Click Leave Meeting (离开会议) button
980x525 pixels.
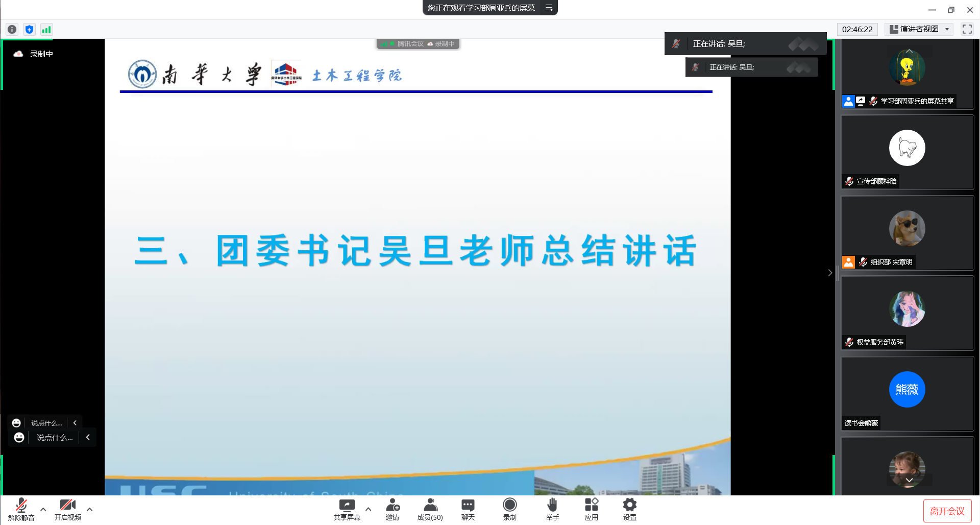947,511
